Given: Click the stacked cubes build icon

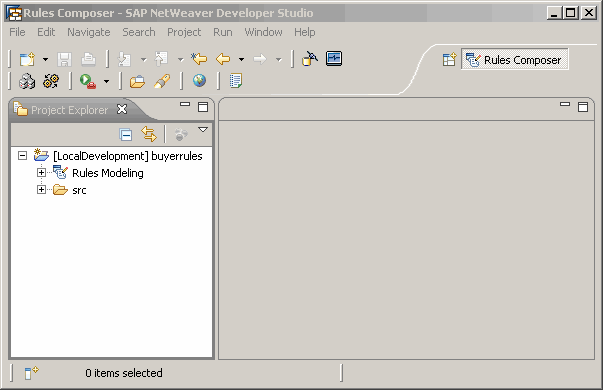Looking at the screenshot, I should pyautogui.click(x=27, y=81).
